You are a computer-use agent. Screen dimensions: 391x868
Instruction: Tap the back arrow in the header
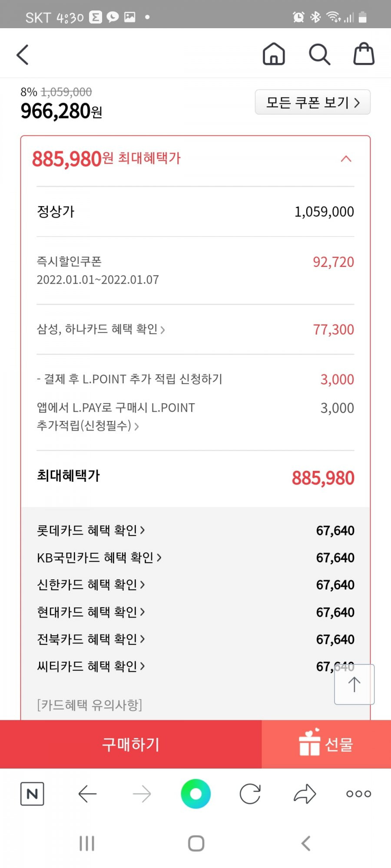click(x=23, y=55)
